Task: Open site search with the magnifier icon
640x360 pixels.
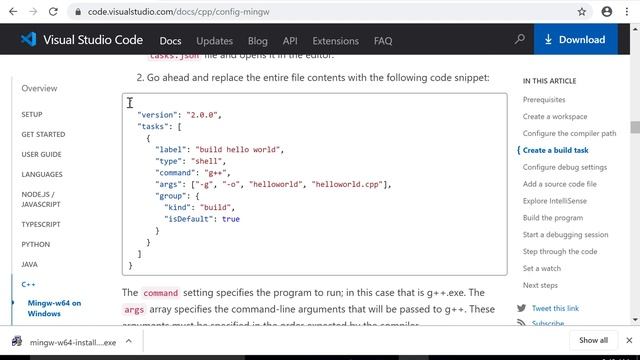Action: pos(520,40)
